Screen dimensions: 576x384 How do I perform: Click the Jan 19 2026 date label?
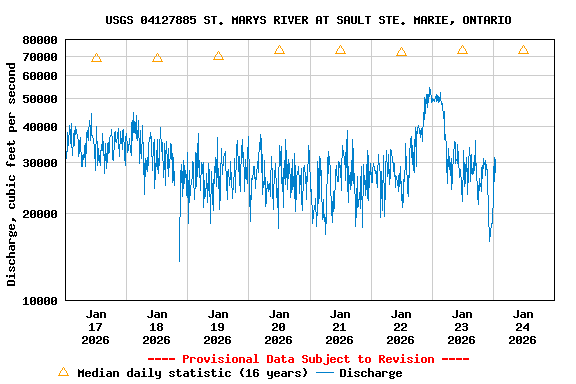click(x=217, y=327)
